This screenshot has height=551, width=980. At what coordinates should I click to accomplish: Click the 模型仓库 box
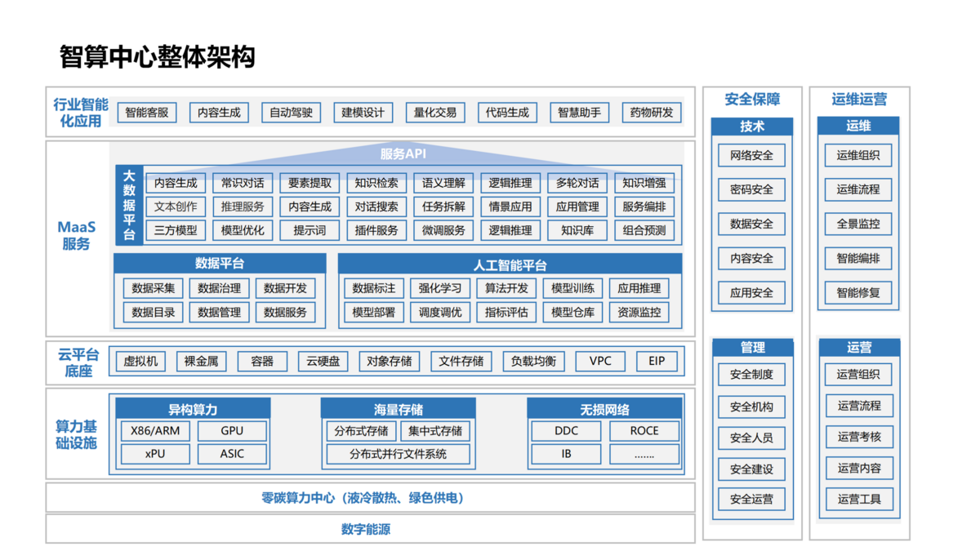click(x=572, y=312)
